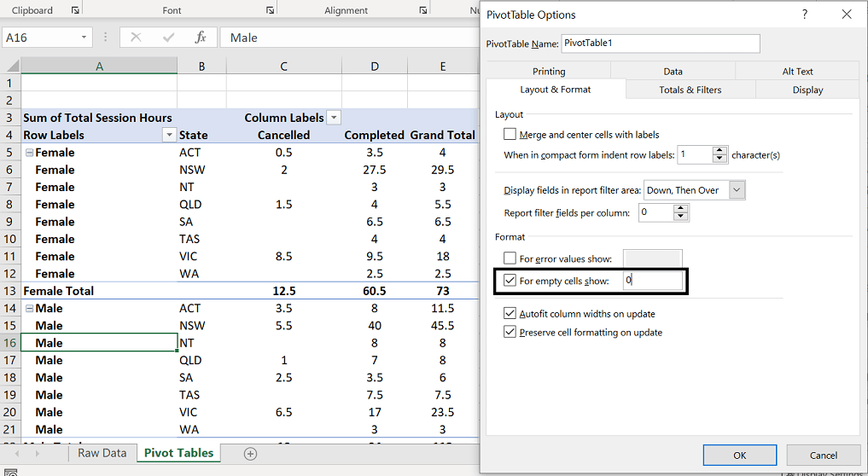Open the Raw Data sheet tab
This screenshot has height=476, width=868.
(x=102, y=453)
